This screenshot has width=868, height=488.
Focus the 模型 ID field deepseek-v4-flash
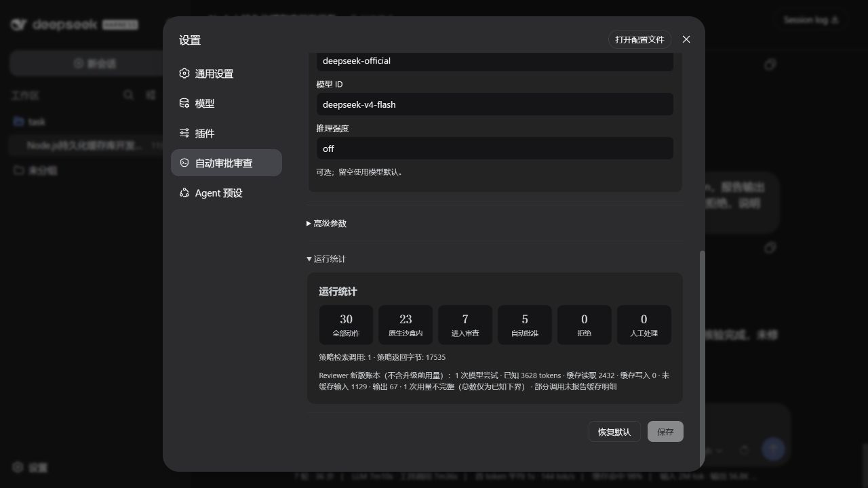pos(495,104)
